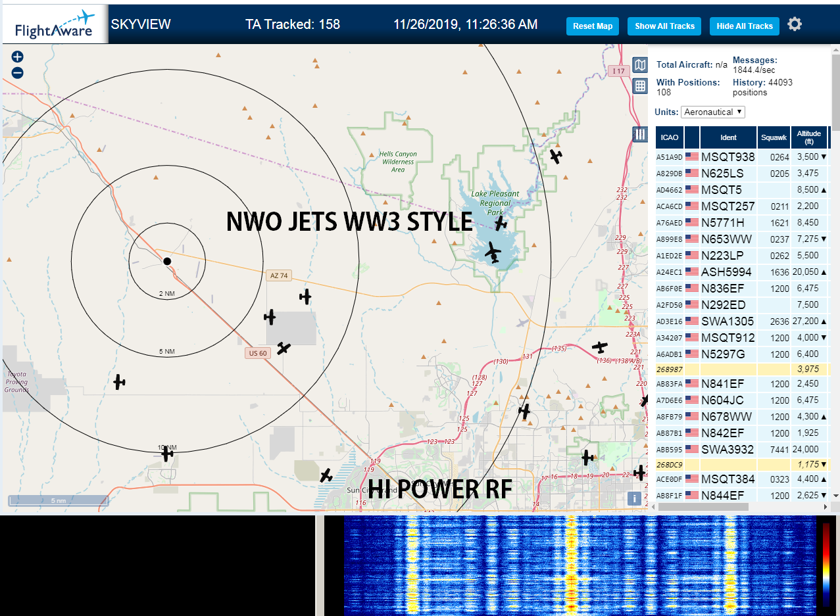Select the MSQT5 aircraft row
Viewport: 840px width, 616px height.
[742, 189]
